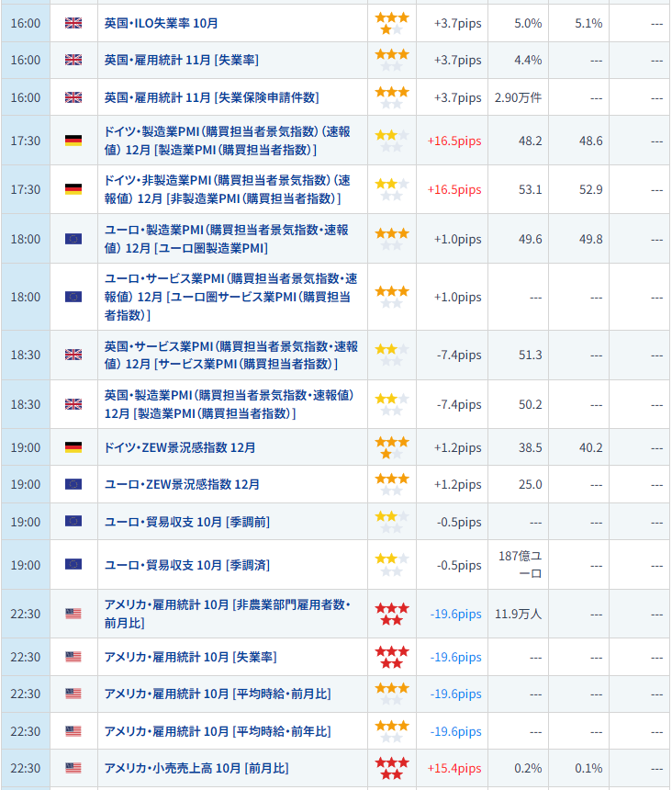Image resolution: width=672 pixels, height=790 pixels.
Task: Open 英国・製造業PMI 速報値 12月 link
Action: point(229,404)
